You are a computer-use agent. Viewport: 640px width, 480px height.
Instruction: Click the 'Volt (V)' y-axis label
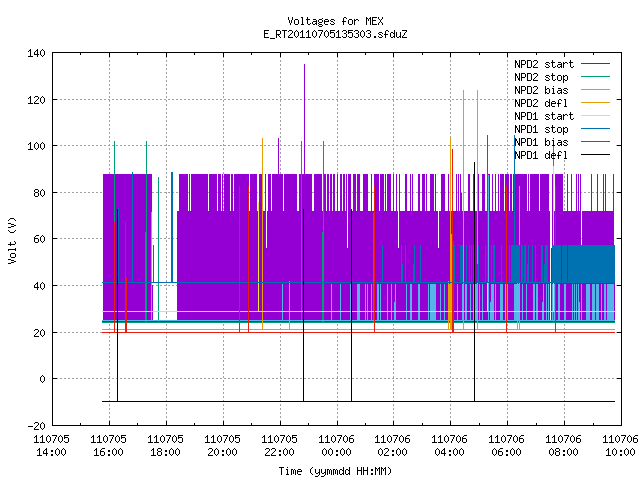(x=12, y=240)
